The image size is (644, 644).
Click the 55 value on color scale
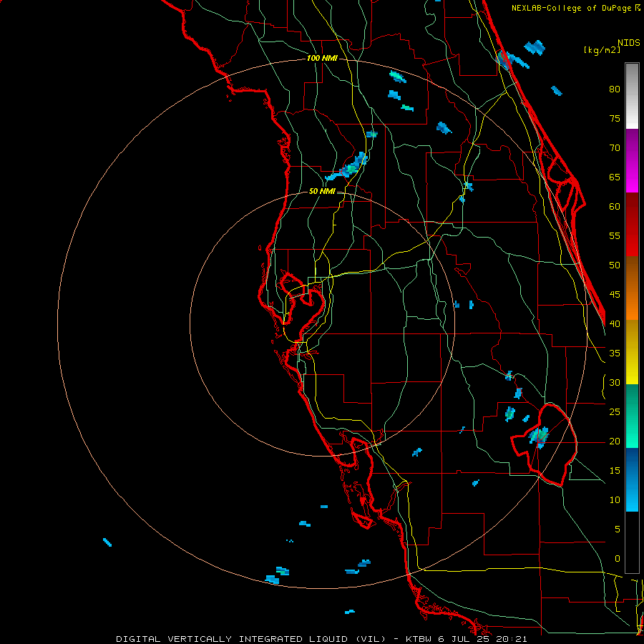(615, 236)
